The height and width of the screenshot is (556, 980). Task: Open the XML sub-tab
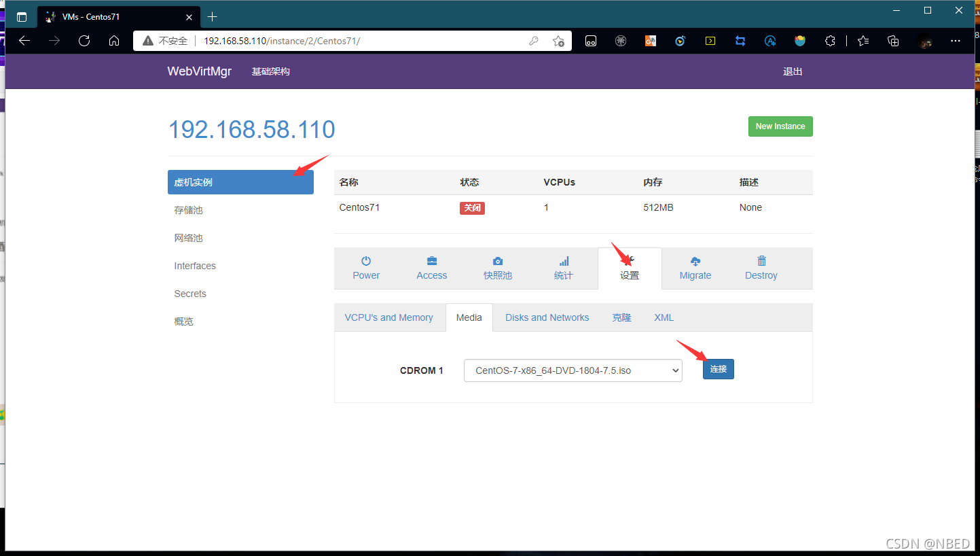tap(664, 317)
